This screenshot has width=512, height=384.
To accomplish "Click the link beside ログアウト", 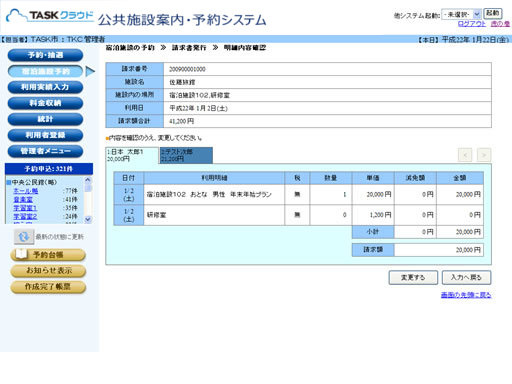I will [500, 24].
